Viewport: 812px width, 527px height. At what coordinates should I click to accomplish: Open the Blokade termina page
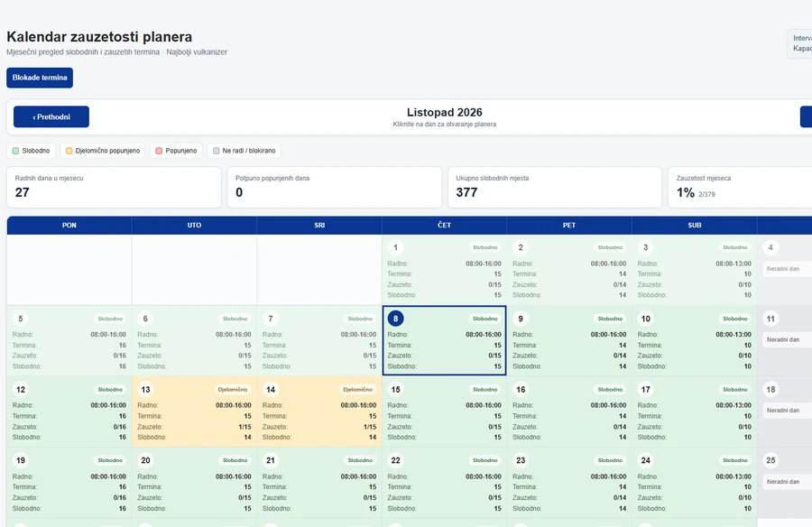(40, 78)
